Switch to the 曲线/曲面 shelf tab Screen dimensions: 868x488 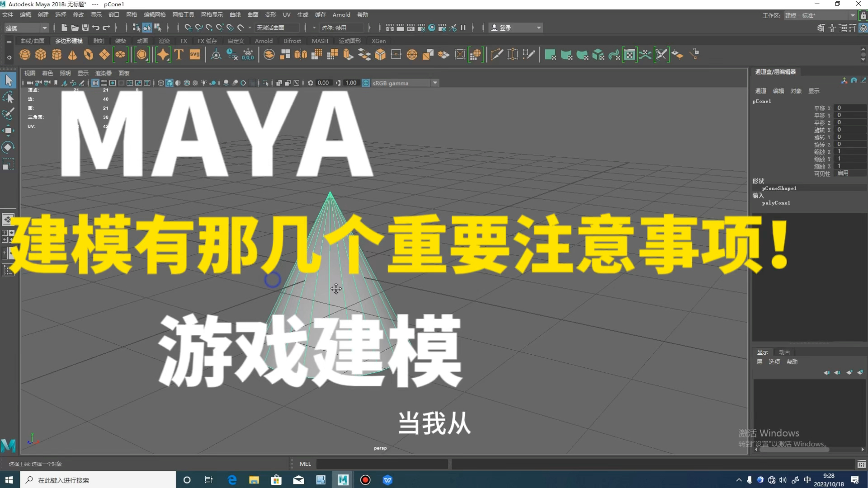33,40
